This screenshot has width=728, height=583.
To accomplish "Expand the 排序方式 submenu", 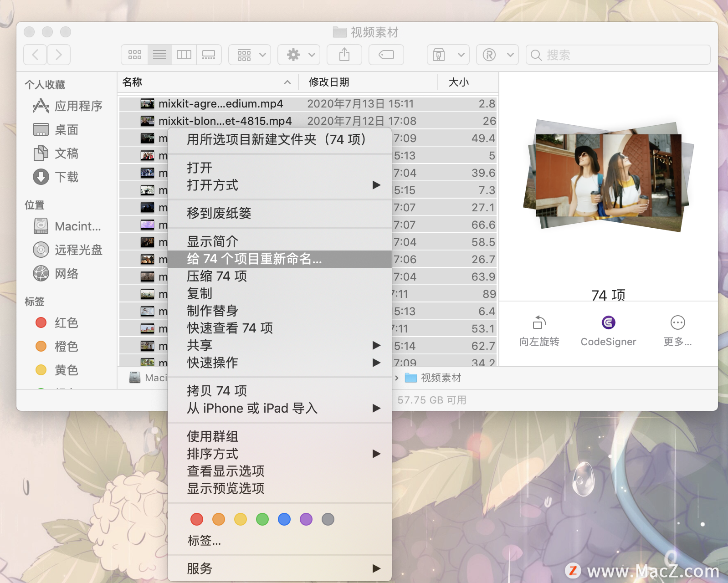I will pyautogui.click(x=280, y=454).
